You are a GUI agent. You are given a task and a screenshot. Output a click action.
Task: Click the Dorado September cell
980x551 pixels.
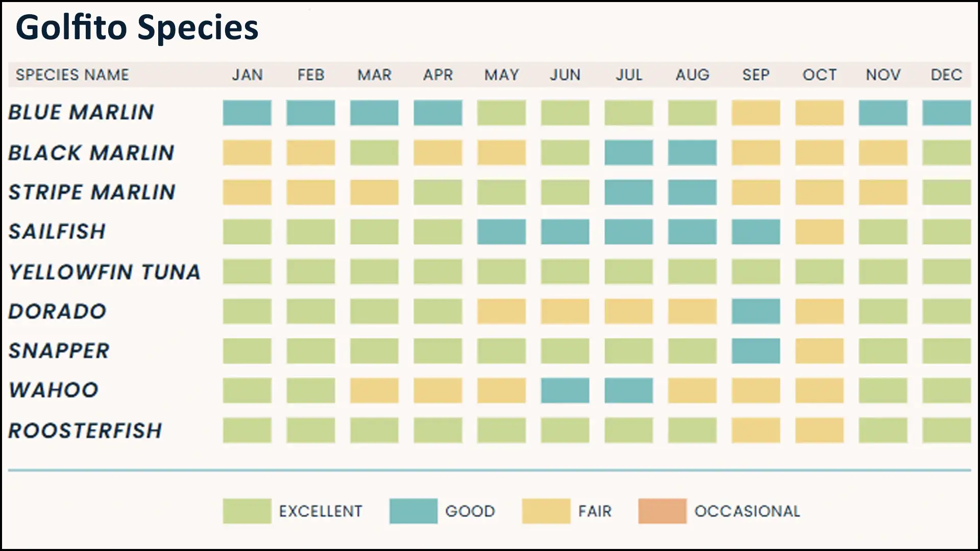click(x=755, y=311)
